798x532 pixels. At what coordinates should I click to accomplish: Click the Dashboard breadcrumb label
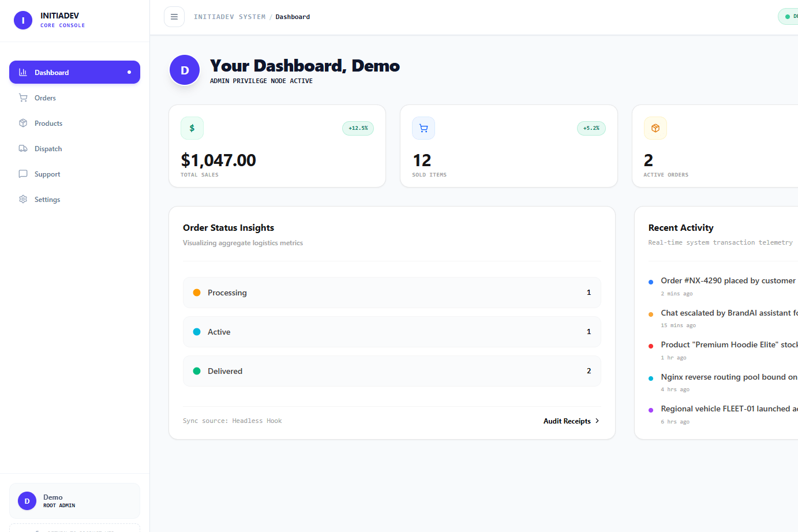293,17
